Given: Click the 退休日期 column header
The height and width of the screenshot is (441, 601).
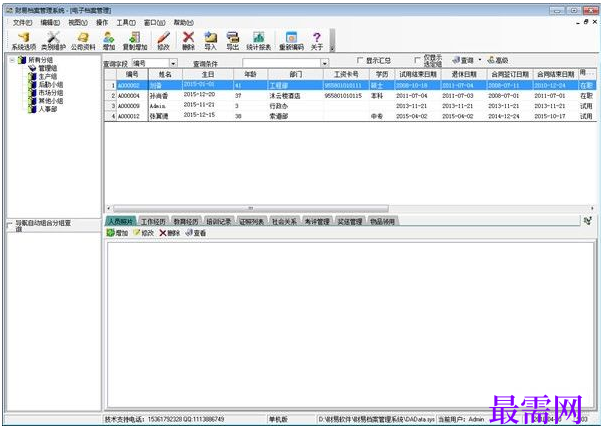Looking at the screenshot, I should (x=464, y=74).
